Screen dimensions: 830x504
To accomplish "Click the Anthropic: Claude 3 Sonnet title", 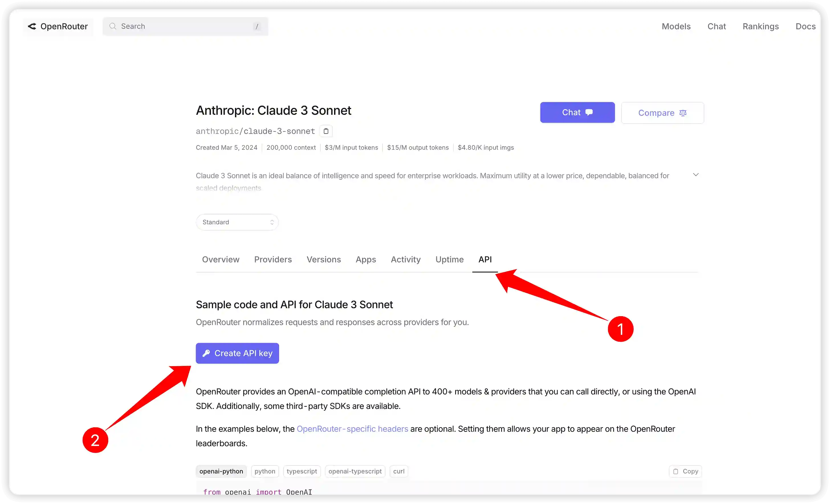I will coord(274,110).
